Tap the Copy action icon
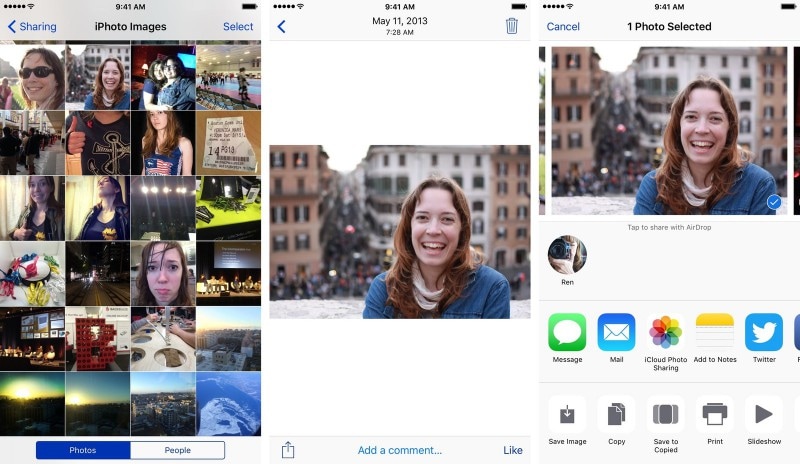The image size is (800, 464). tap(616, 414)
